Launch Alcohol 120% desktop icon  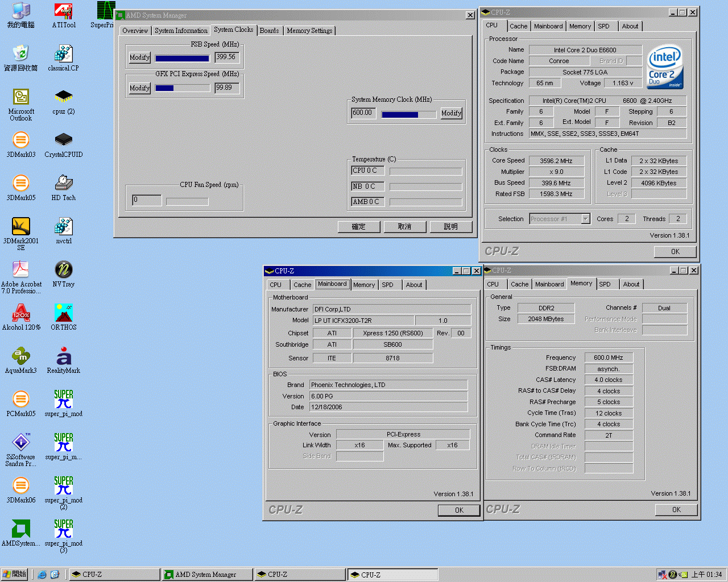point(21,318)
